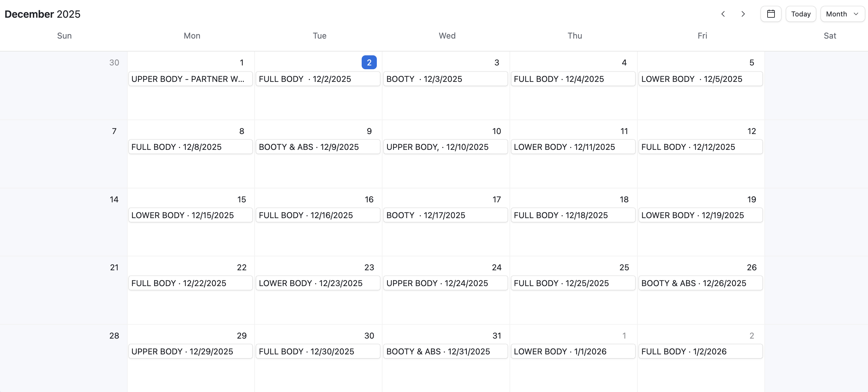Open the LOWER BODY event on 12/5/2025
Viewport: 868px width, 392px height.
pos(701,79)
